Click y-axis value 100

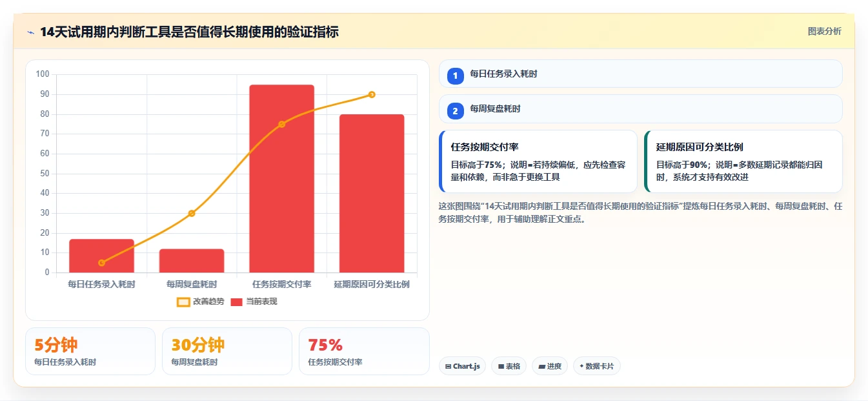tap(43, 74)
